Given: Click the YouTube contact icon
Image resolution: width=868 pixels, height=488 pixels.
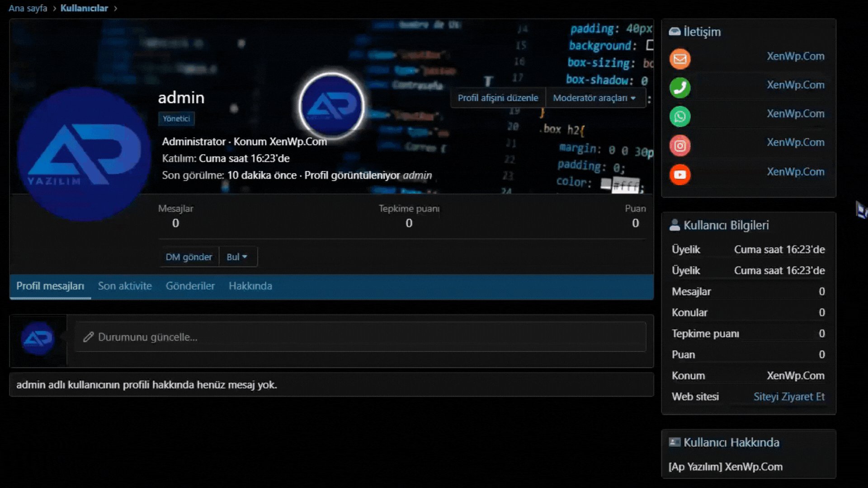Looking at the screenshot, I should coord(680,174).
